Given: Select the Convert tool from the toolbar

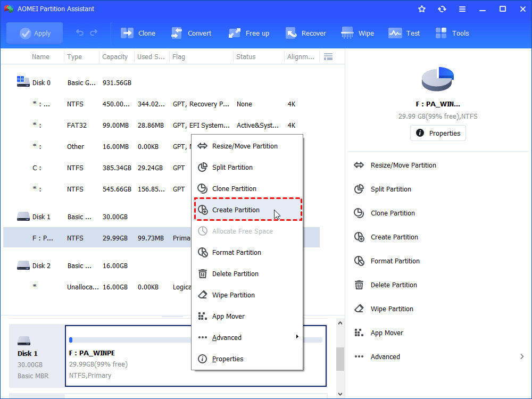Looking at the screenshot, I should coord(192,32).
